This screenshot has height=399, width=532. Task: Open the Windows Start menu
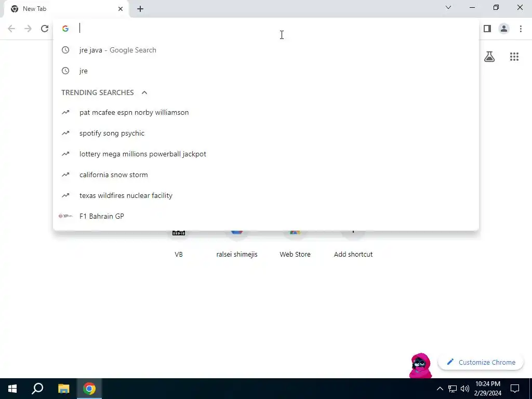click(x=12, y=389)
